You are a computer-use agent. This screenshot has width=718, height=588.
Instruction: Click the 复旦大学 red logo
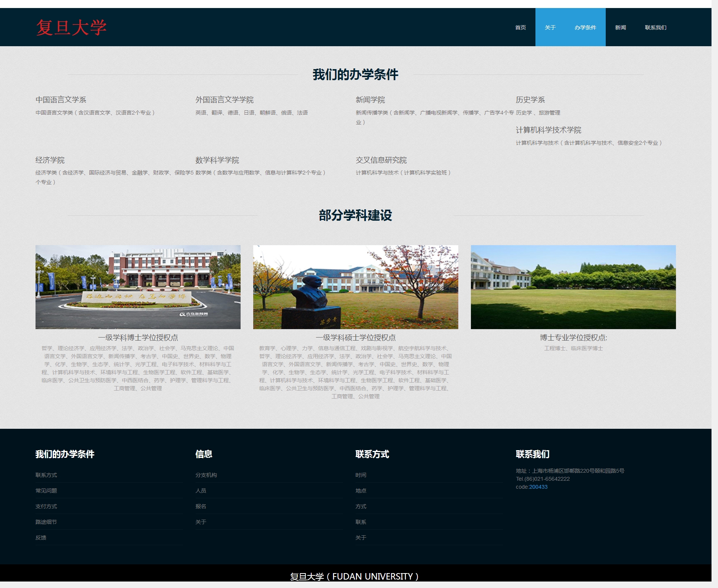(71, 27)
